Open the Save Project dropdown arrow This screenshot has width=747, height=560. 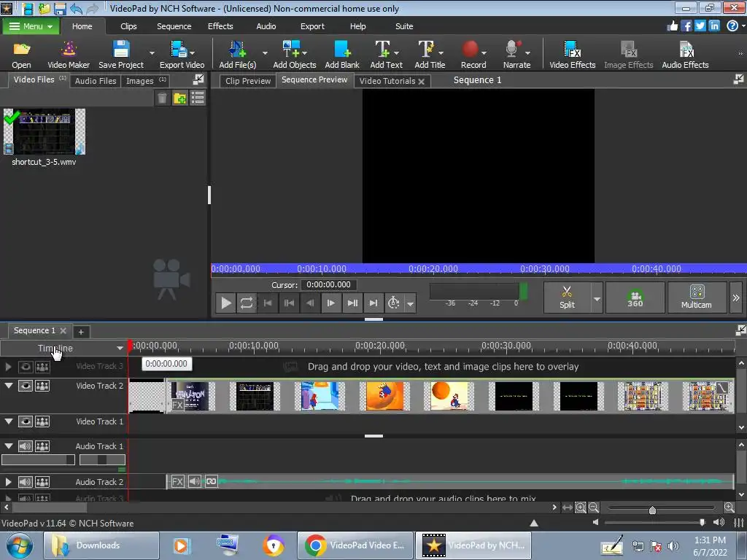coord(152,52)
